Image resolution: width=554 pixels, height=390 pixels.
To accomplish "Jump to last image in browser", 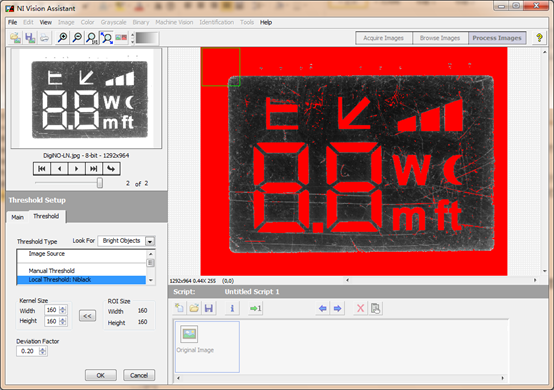I will click(94, 169).
